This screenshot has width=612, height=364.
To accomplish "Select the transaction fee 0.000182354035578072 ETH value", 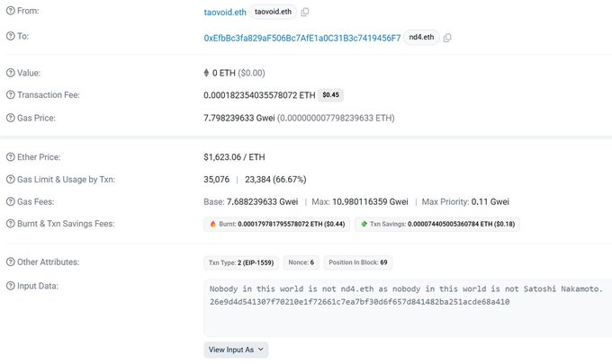I will coord(259,95).
